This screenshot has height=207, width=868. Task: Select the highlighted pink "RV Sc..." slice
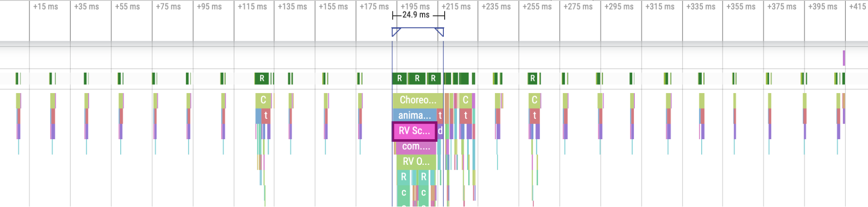click(414, 131)
